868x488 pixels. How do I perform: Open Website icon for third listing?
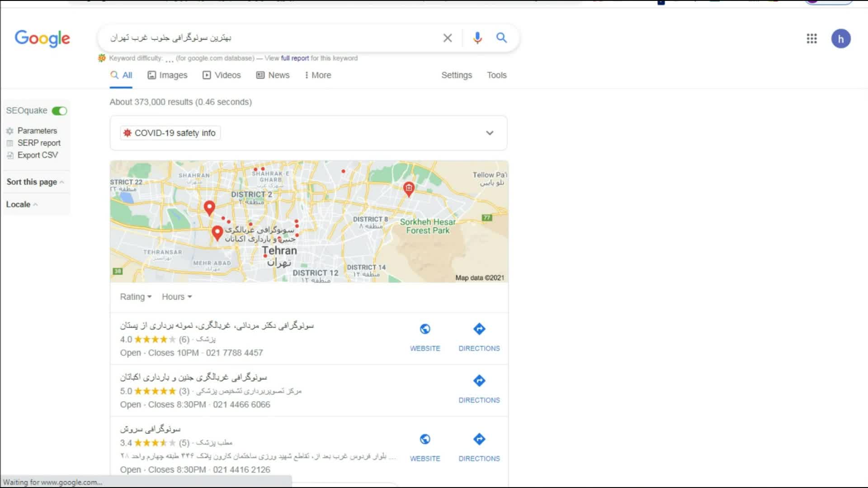[425, 440]
